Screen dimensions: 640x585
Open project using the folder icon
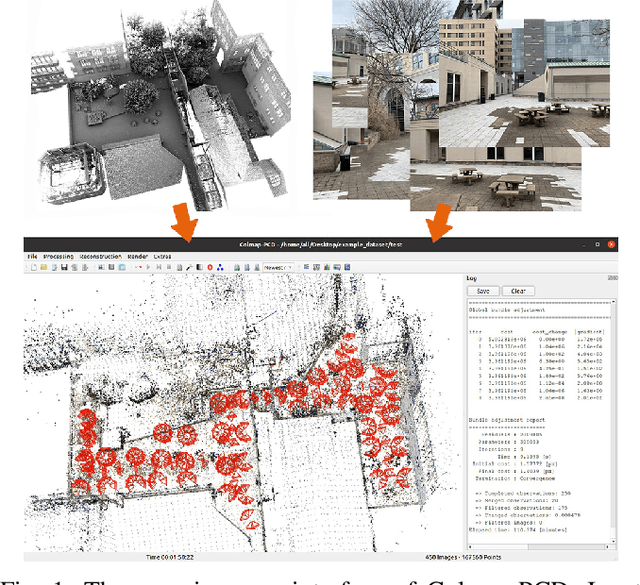[44, 268]
